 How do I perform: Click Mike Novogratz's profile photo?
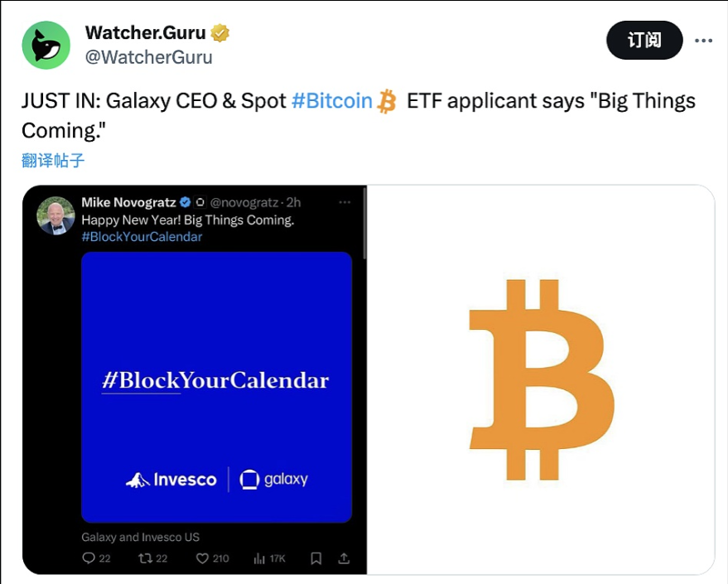(56, 215)
